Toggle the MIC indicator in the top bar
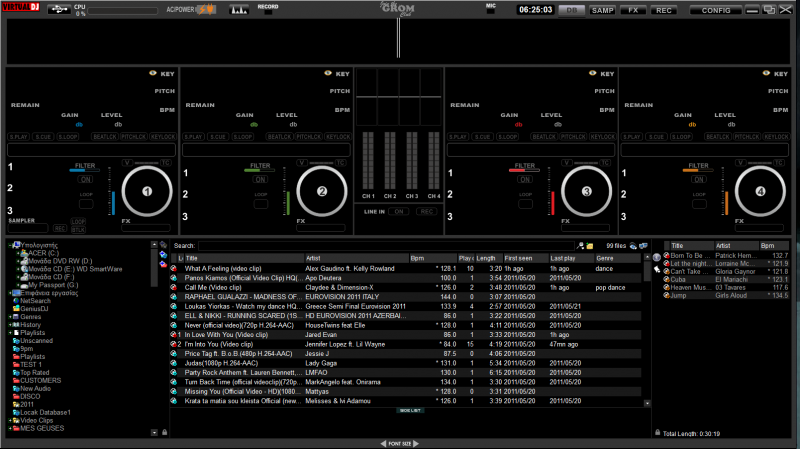 click(x=490, y=11)
